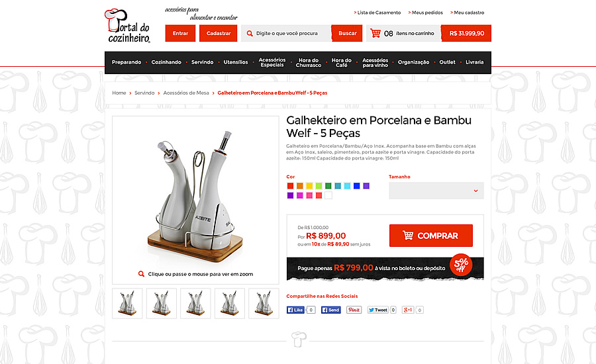Go to the Outlet menu item
Image resolution: width=596 pixels, height=364 pixels.
pyautogui.click(x=447, y=62)
